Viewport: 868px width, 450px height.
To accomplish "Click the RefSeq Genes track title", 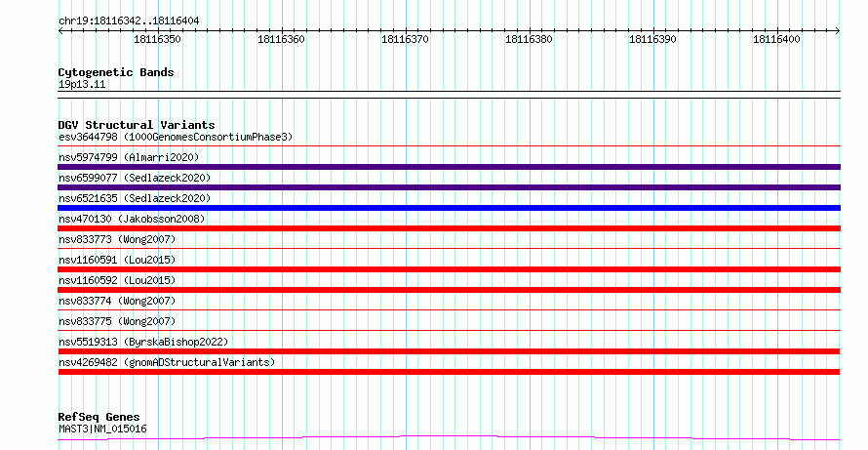I will [99, 417].
